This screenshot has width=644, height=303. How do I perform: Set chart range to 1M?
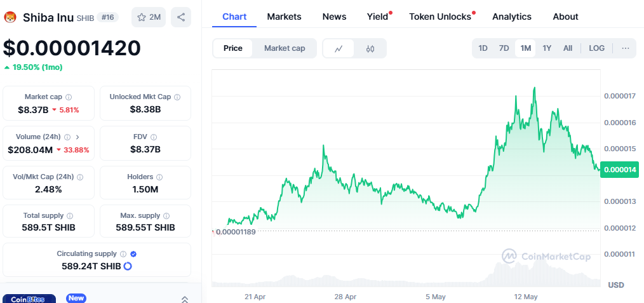[526, 48]
